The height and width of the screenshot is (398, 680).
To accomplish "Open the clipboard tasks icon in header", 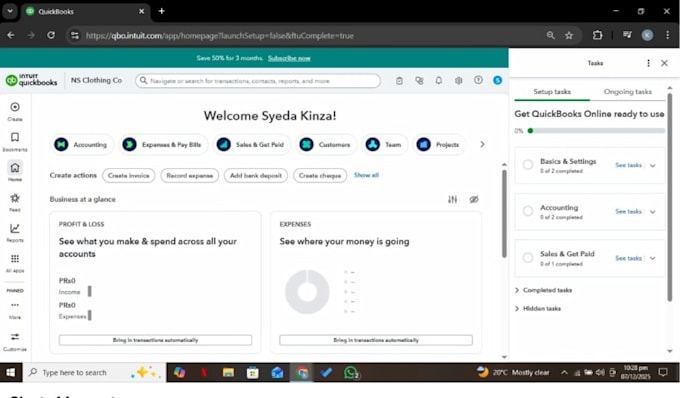I will point(399,81).
